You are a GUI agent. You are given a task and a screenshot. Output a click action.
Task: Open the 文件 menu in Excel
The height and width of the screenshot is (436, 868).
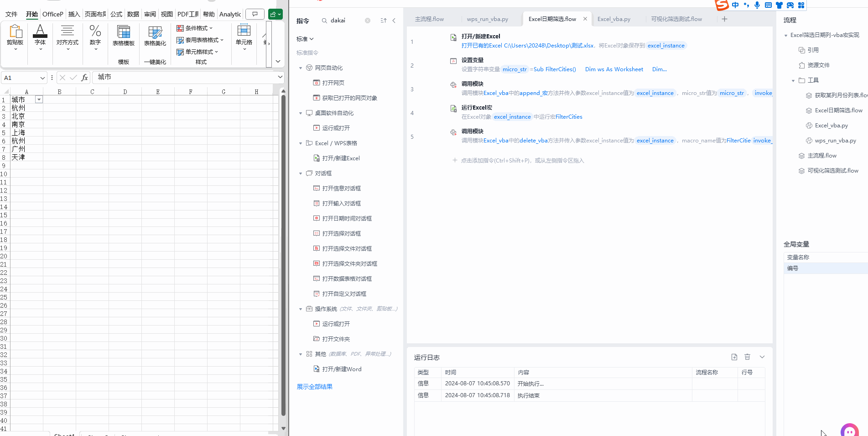pyautogui.click(x=11, y=14)
